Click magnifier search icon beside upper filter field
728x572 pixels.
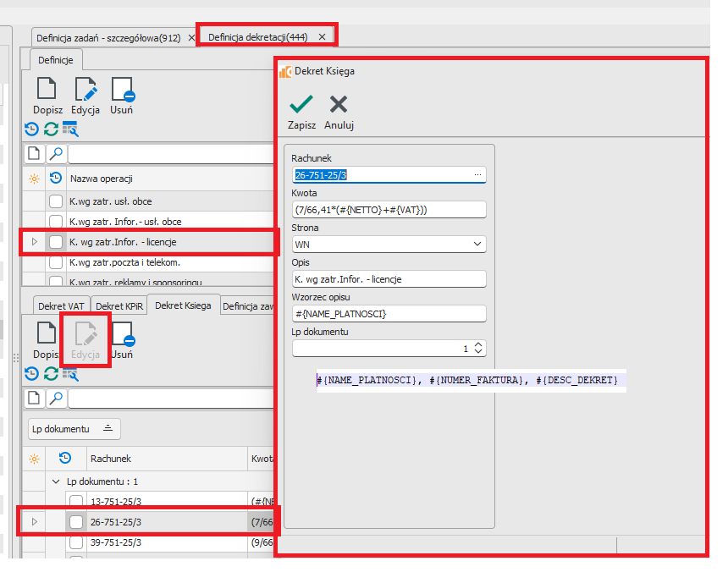pyautogui.click(x=56, y=154)
